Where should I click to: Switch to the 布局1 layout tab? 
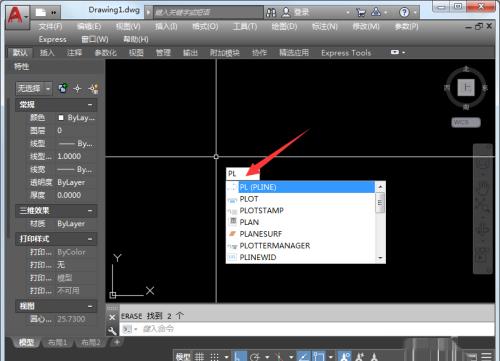click(x=57, y=343)
